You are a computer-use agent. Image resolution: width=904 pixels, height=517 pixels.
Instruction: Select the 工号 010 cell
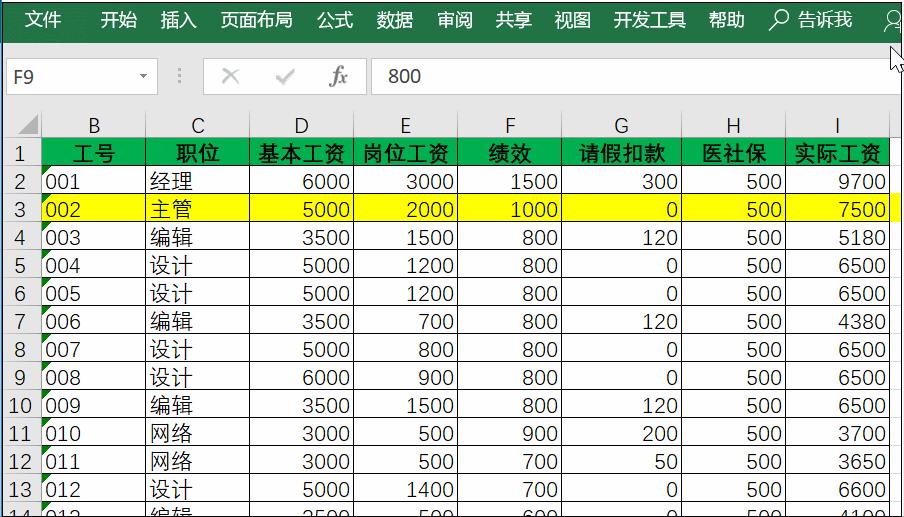coord(93,433)
